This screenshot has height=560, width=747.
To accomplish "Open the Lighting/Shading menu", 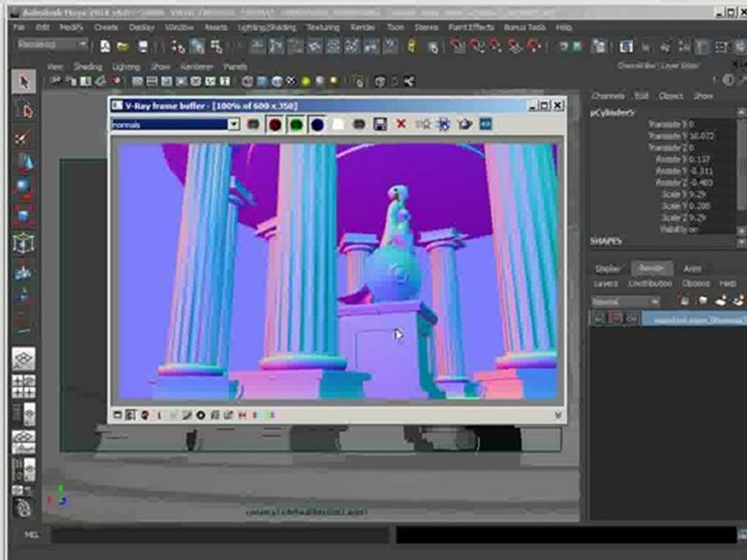I will point(267,28).
